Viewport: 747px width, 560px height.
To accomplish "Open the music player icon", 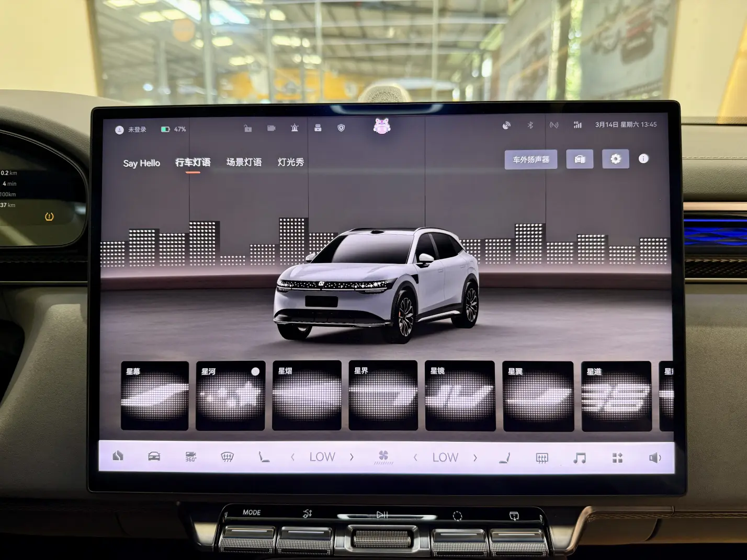I will click(x=579, y=459).
